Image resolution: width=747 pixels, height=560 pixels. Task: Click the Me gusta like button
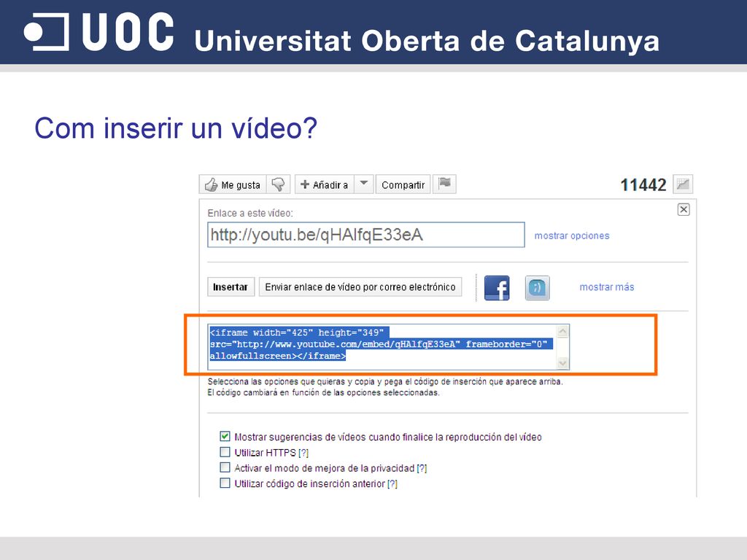233,184
